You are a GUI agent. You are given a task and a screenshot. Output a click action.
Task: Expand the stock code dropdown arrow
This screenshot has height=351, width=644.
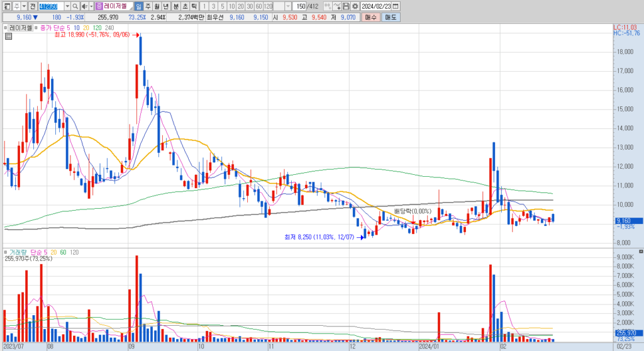pyautogui.click(x=67, y=6)
